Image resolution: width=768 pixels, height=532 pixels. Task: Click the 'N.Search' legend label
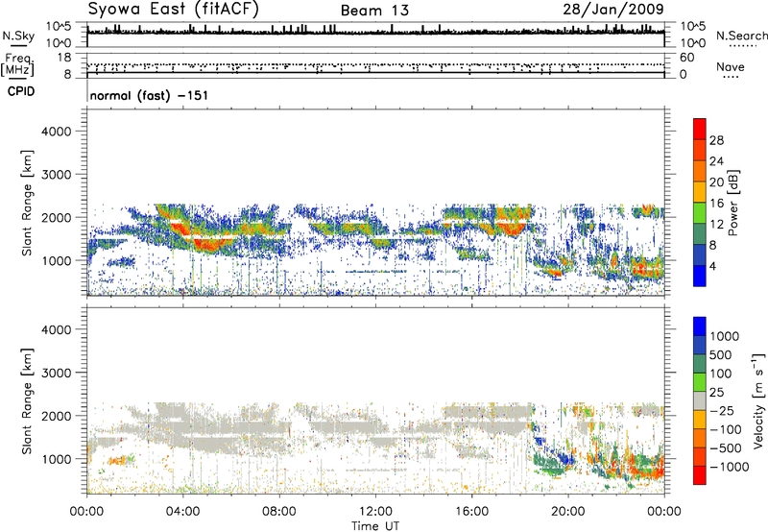tap(741, 36)
